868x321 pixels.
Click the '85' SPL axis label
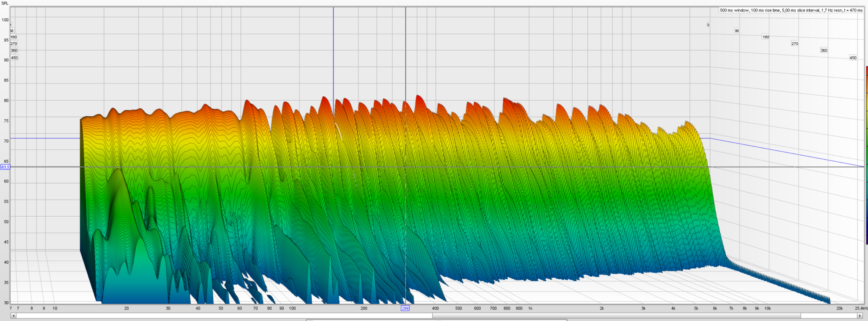[x=6, y=80]
